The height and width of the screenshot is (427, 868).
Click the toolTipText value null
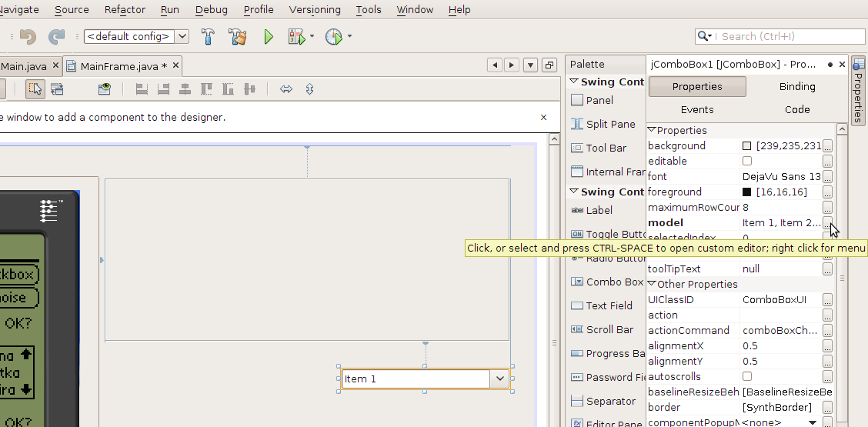[750, 269]
